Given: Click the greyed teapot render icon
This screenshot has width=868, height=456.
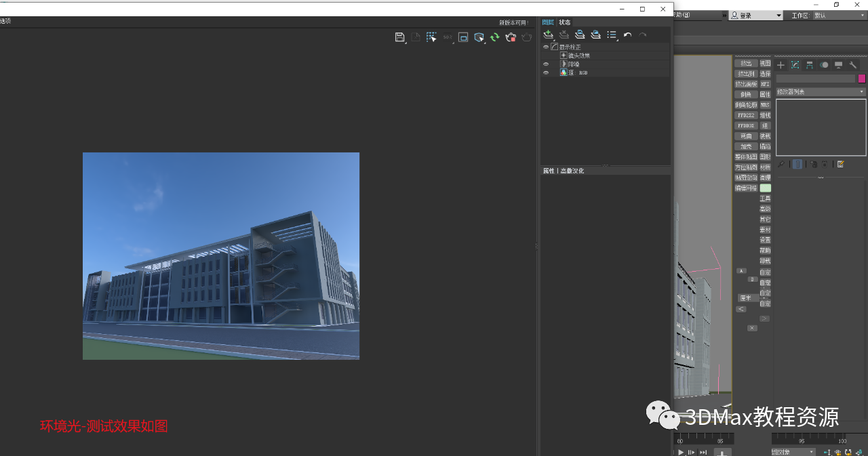Looking at the screenshot, I should [x=526, y=37].
